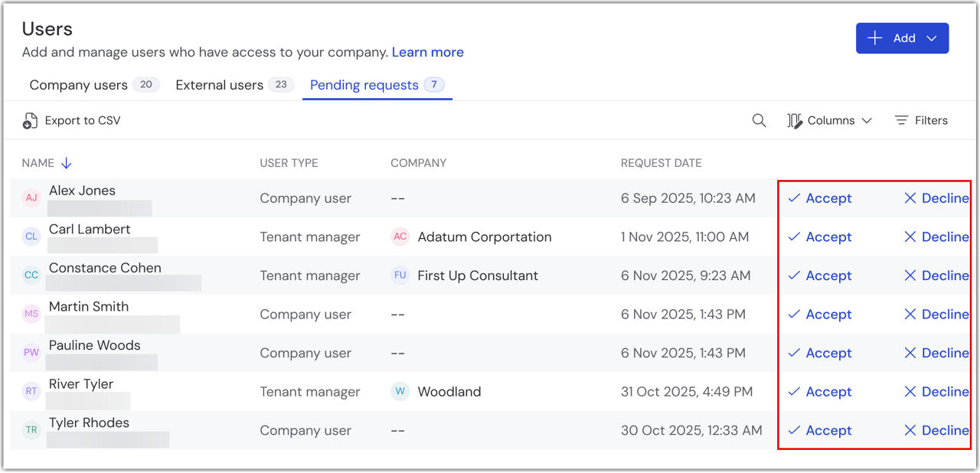Image resolution: width=980 pixels, height=473 pixels.
Task: Click the Woodland W company icon
Action: point(400,392)
